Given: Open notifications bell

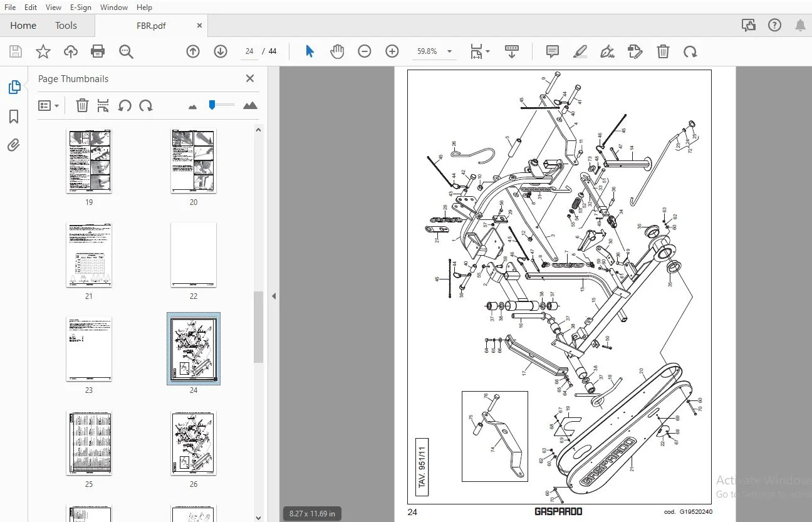Looking at the screenshot, I should pyautogui.click(x=800, y=25).
